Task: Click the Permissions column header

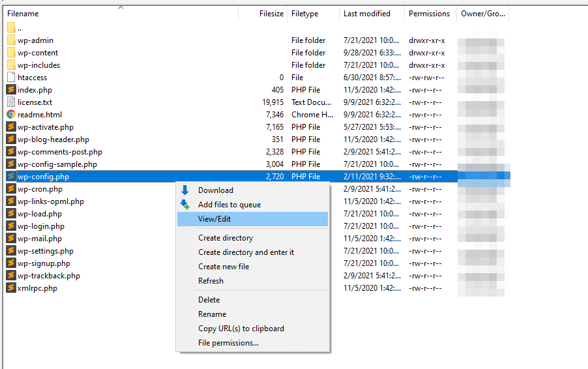Action: tap(429, 14)
